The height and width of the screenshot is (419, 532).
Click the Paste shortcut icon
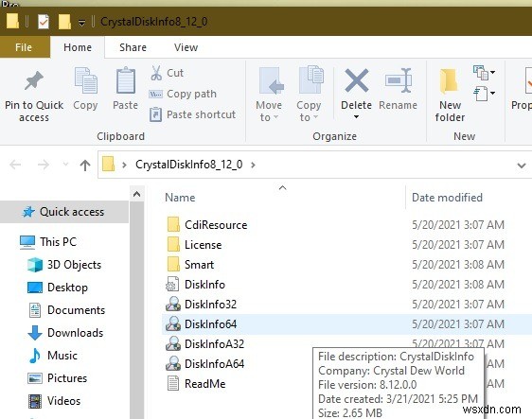pyautogui.click(x=156, y=114)
